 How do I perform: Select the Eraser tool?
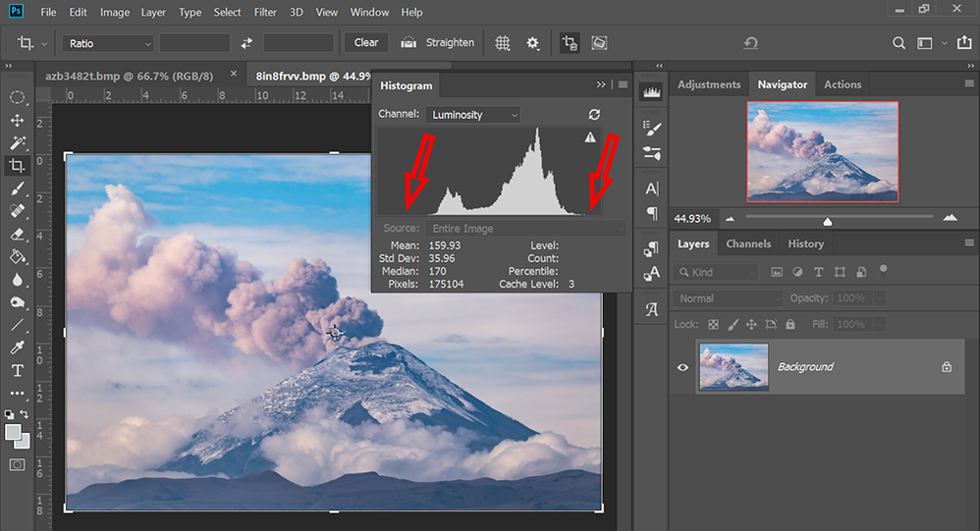coord(18,235)
